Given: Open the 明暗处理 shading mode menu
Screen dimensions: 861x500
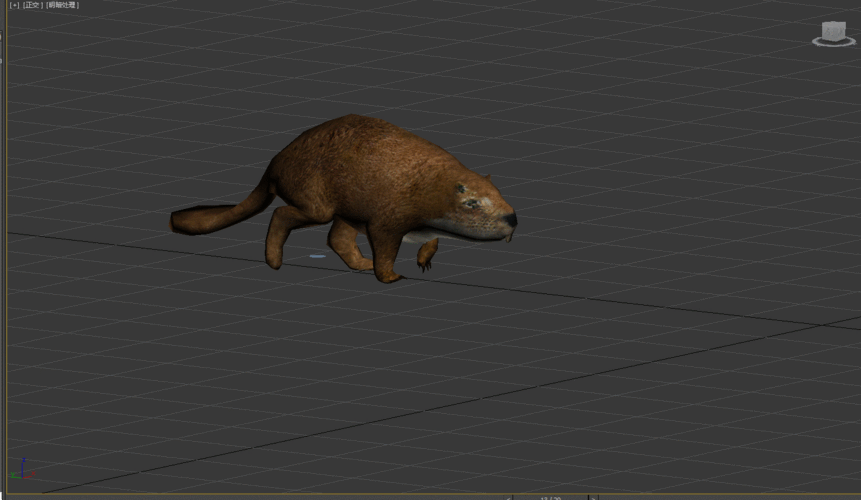Looking at the screenshot, I should pyautogui.click(x=63, y=5).
